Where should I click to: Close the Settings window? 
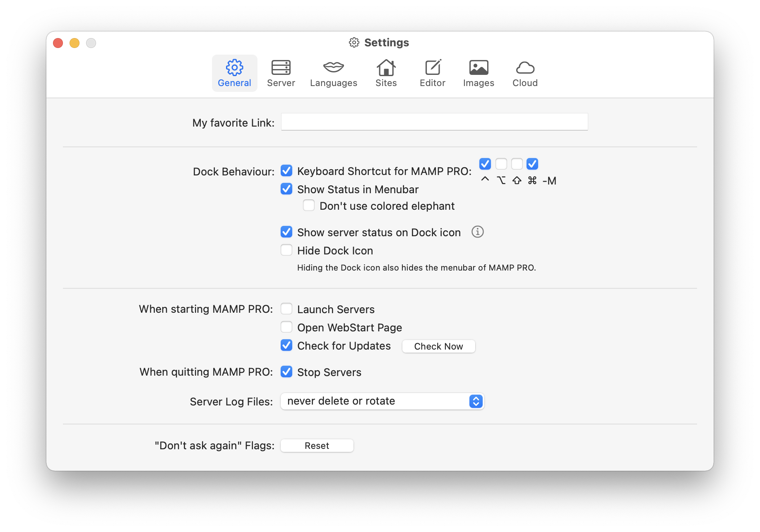(58, 43)
